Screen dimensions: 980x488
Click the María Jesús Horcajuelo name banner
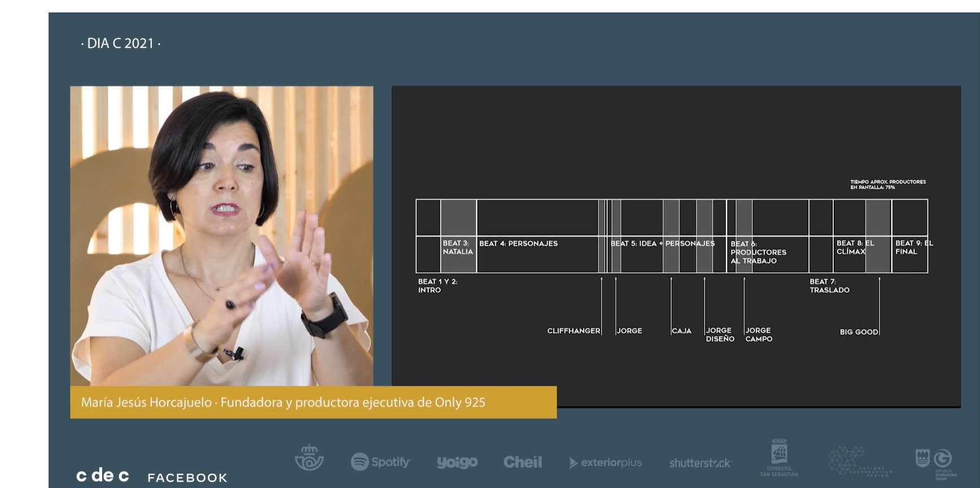click(313, 402)
